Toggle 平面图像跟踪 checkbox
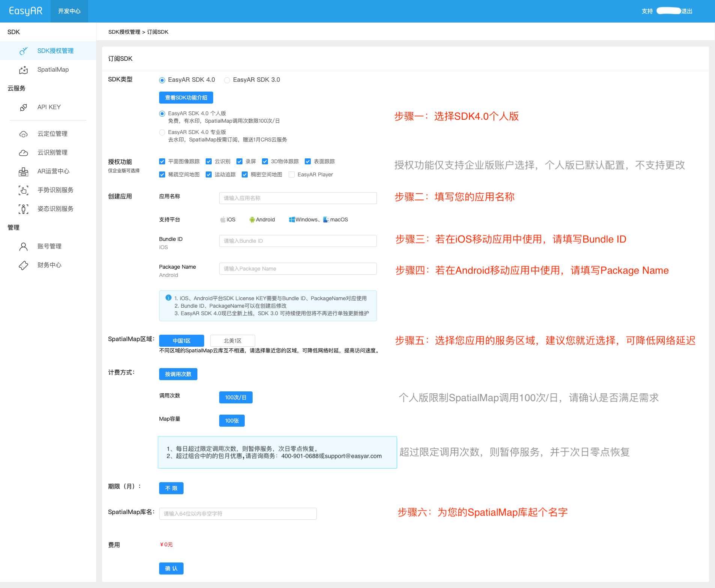Screen dimensions: 715x588 pyautogui.click(x=162, y=161)
